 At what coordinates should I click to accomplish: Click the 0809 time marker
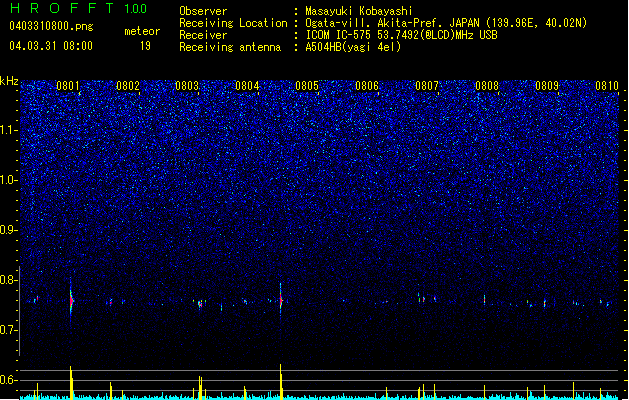pos(547,86)
